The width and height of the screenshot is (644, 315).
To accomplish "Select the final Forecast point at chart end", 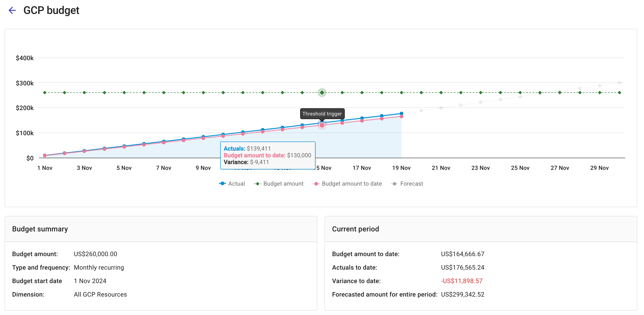I will 619,83.
